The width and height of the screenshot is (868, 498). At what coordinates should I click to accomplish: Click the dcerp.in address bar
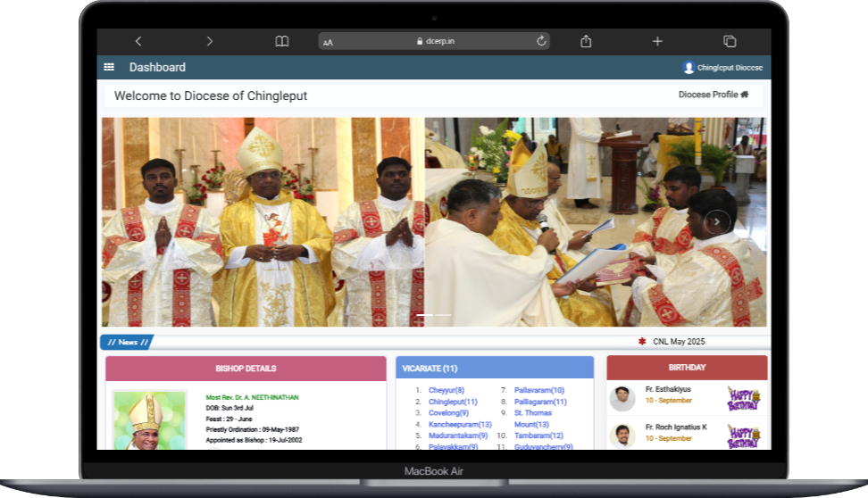[435, 41]
